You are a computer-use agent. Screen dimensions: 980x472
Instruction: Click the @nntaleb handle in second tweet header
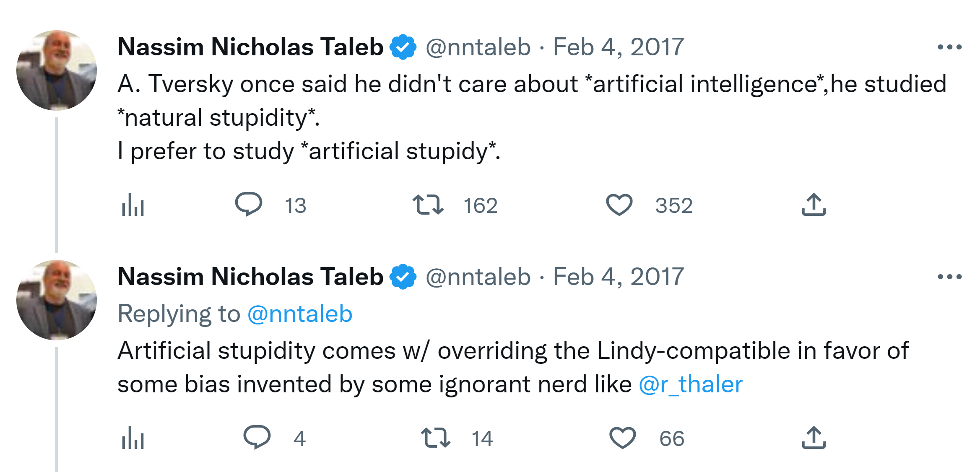click(x=478, y=277)
